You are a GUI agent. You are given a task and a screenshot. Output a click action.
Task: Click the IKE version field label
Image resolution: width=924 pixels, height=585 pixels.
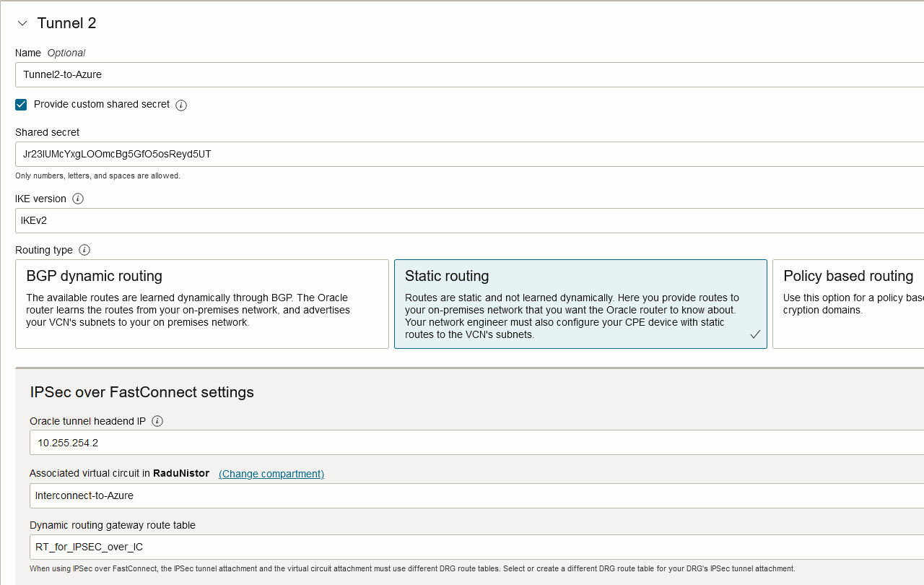click(x=40, y=199)
